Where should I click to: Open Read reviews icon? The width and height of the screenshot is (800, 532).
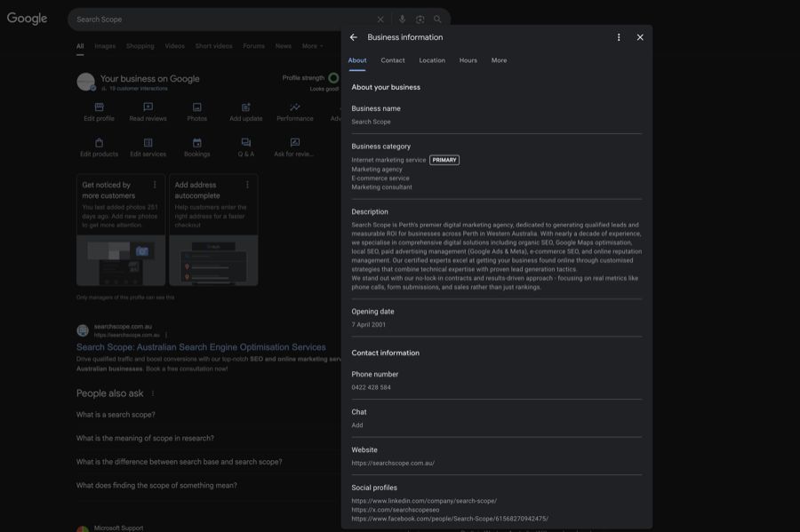148,107
